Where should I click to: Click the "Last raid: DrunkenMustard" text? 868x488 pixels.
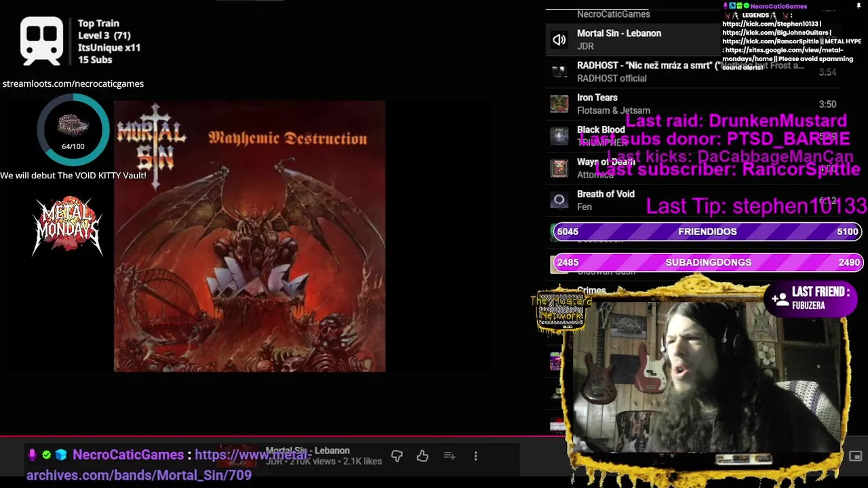point(736,121)
